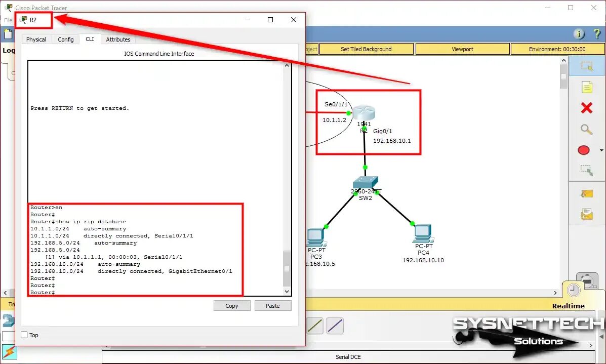Click workspace horizontal scrollbar right arrow
Viewport: 606px width, 364px height.
tap(555, 293)
